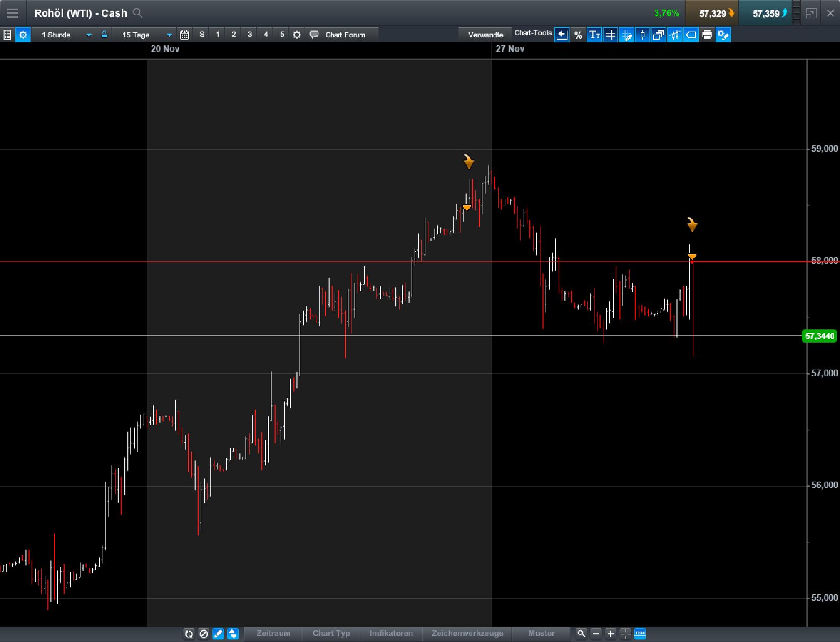Click the print chart icon
Viewport: 840px width, 642px height.
[707, 35]
